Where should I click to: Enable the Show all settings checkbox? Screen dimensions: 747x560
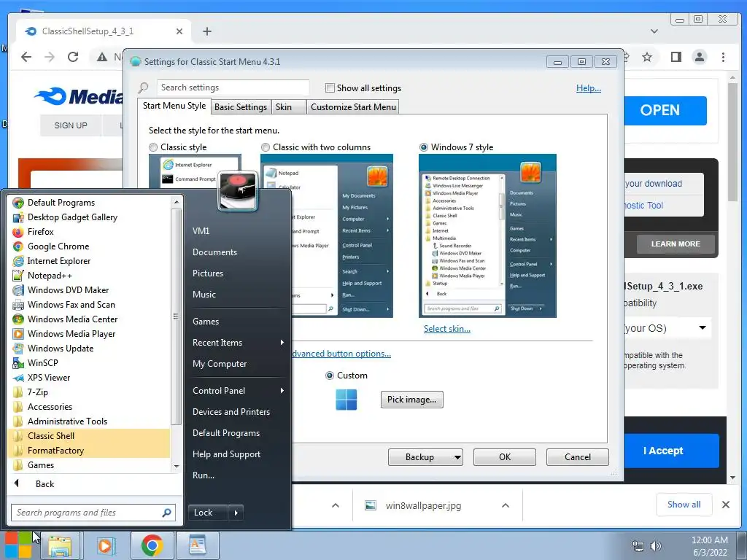[x=330, y=88]
